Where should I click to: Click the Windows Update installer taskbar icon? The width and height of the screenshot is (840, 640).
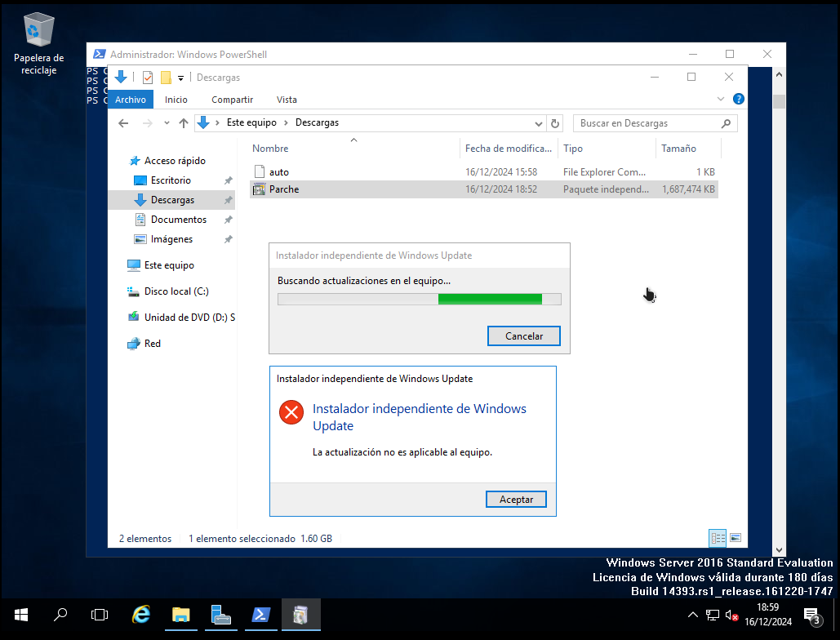[x=300, y=615]
